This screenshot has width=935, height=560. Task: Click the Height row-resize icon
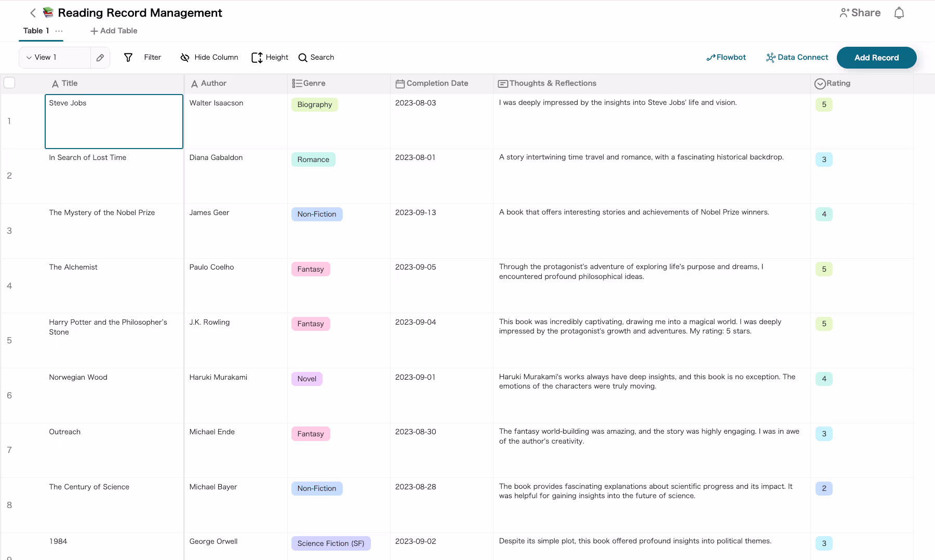tap(257, 58)
